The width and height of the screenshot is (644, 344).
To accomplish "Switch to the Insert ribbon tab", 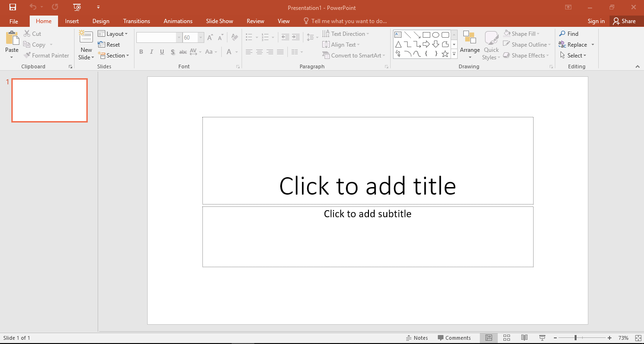I will (72, 21).
